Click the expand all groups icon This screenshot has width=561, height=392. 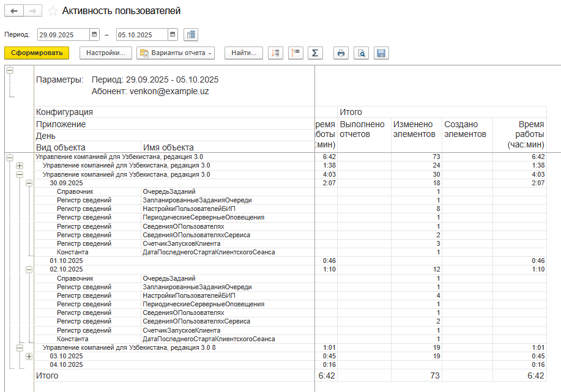point(275,53)
